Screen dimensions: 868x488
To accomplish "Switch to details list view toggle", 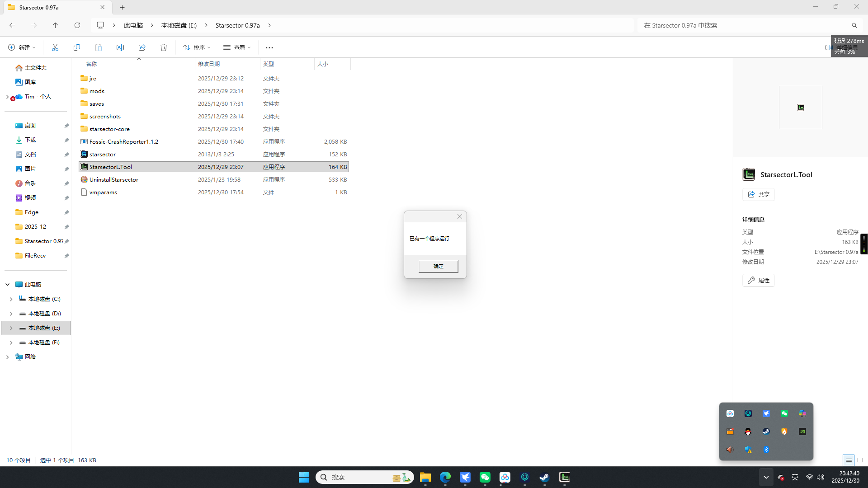I will 849,460.
